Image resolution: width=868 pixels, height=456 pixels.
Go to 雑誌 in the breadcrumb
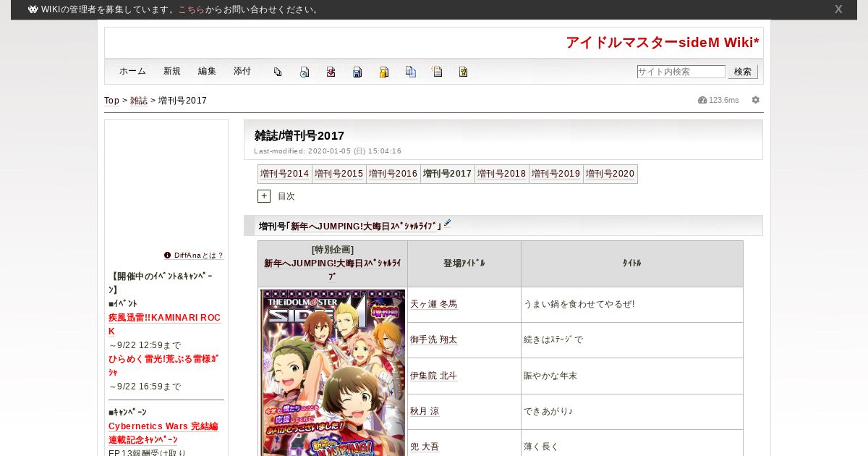click(x=139, y=101)
